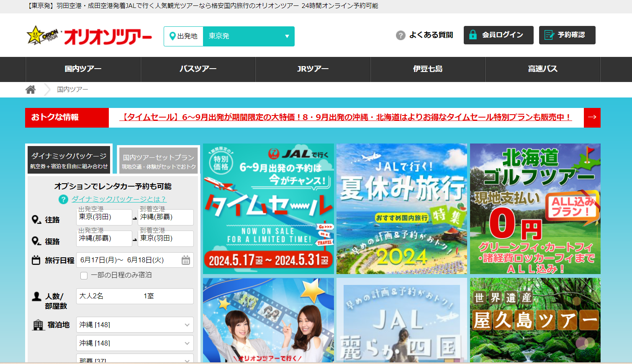This screenshot has width=632, height=364.
Task: Open ダイナミックパッケージとは？ link
Action: [x=119, y=200]
